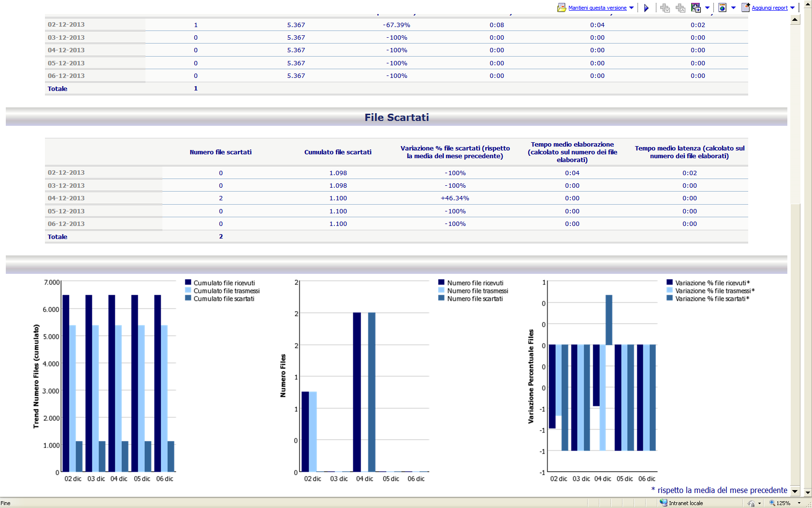Click the Totale label in the top table
The width and height of the screenshot is (812, 508).
coord(58,89)
